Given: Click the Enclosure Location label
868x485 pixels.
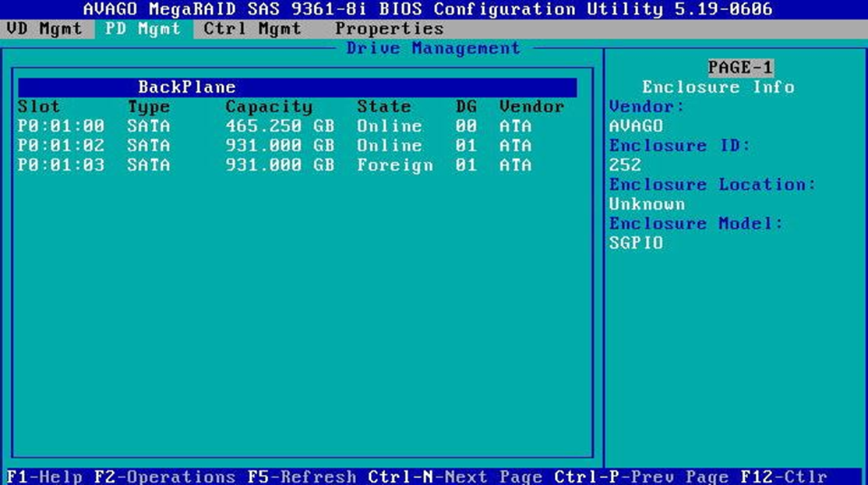Looking at the screenshot, I should coord(712,185).
